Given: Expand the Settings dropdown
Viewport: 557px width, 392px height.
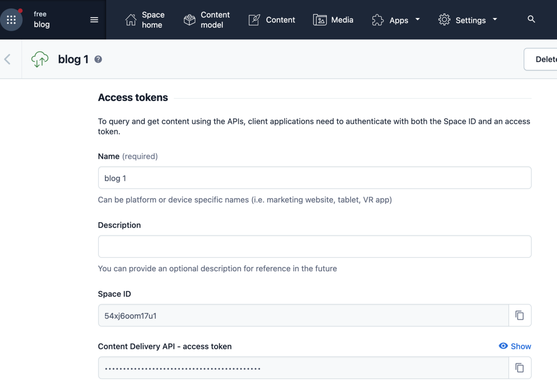Looking at the screenshot, I should [495, 19].
